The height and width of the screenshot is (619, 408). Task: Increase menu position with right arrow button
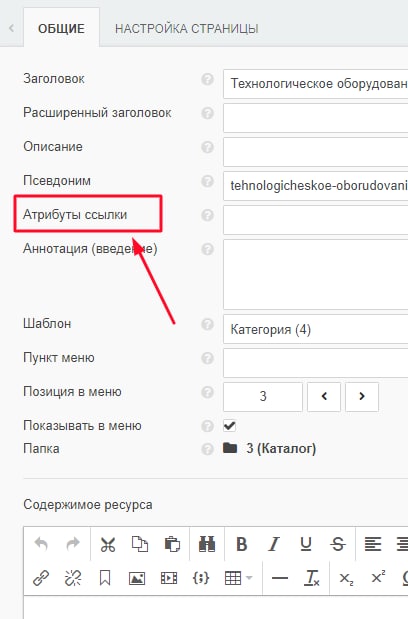362,396
